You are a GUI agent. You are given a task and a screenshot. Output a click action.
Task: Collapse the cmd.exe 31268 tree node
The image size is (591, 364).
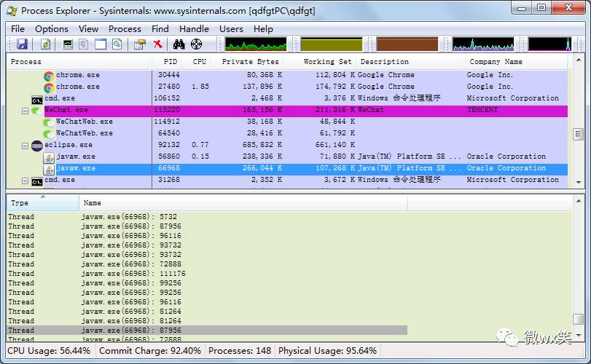[x=26, y=181]
